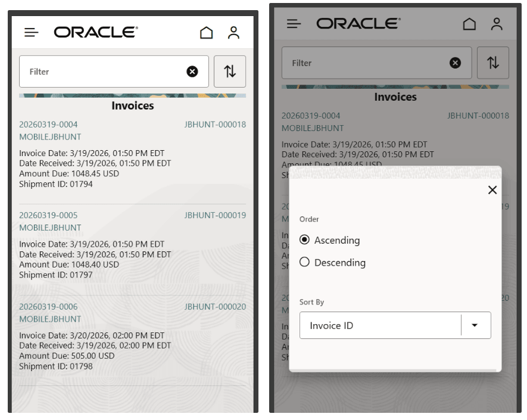Click Invoices heading on right screen
Image resolution: width=527 pixels, height=420 pixels.
(x=395, y=97)
